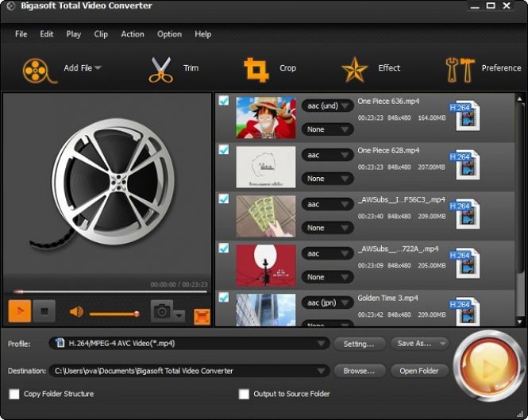This screenshot has width=528, height=420.
Task: Click the play button in preview
Action: click(20, 311)
